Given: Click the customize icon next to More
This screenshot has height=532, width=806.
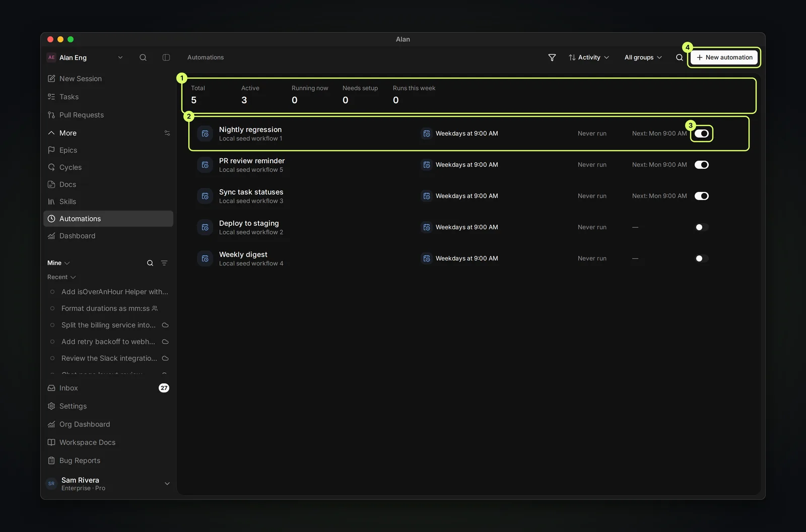Looking at the screenshot, I should point(167,133).
